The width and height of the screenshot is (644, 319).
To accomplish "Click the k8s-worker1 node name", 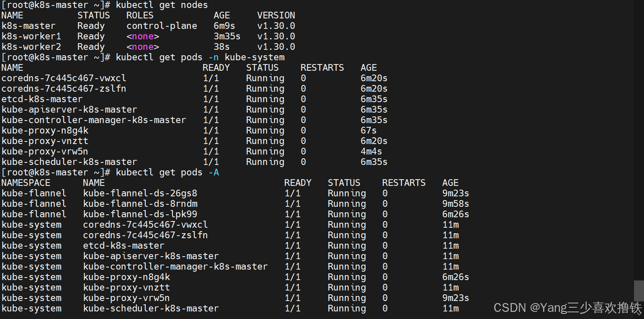I will tap(31, 36).
